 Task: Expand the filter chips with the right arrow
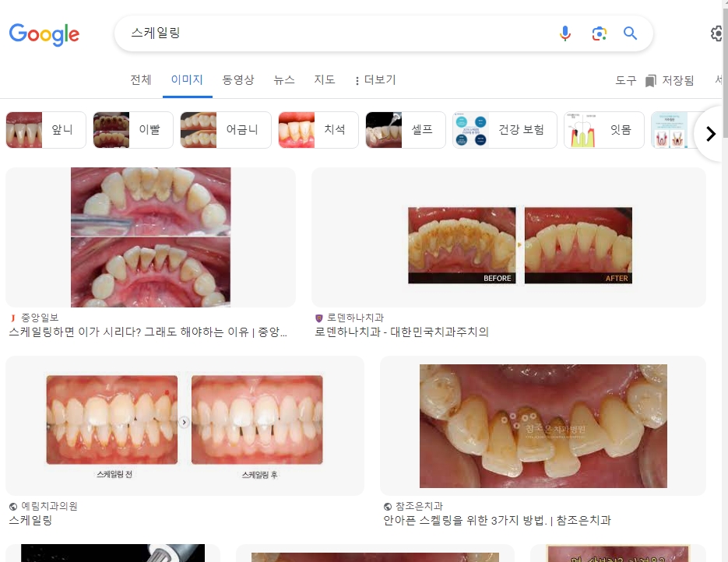[709, 133]
